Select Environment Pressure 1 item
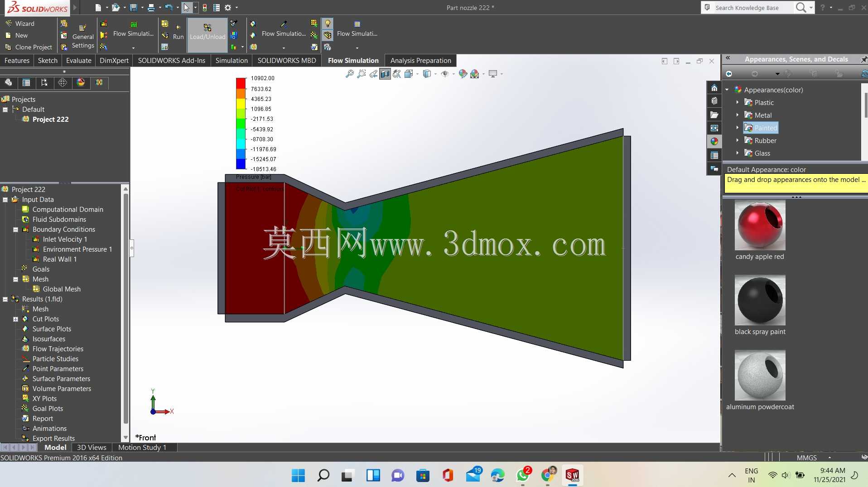 click(77, 249)
